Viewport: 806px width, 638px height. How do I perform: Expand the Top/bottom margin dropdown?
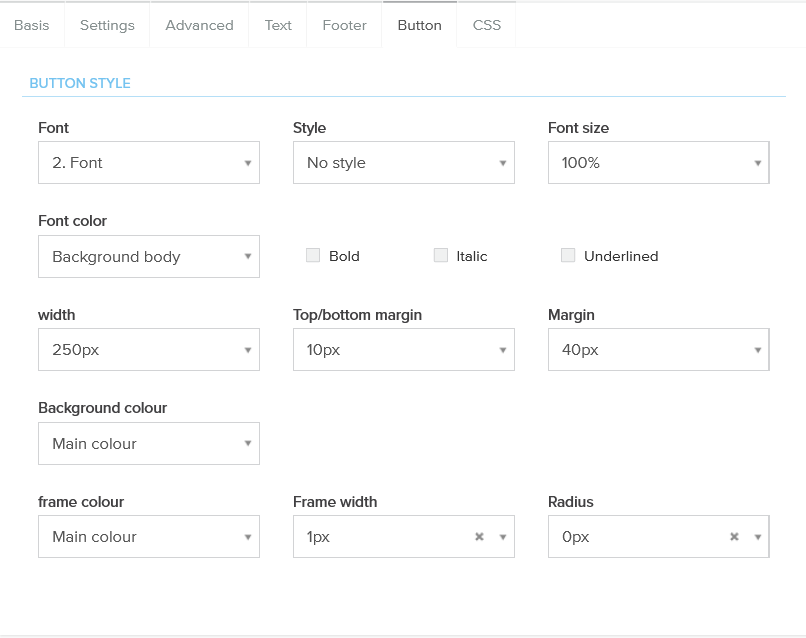(x=403, y=350)
